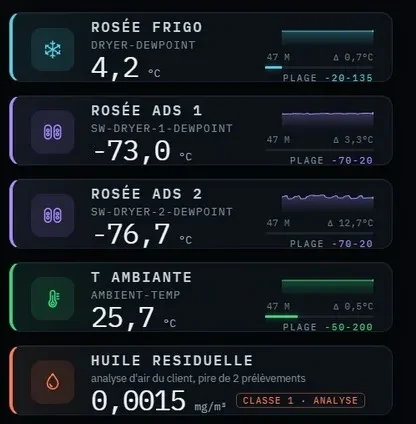Click the Rosée ADS 1 range bar
Image resolution: width=416 pixels, height=424 pixels.
coord(319,150)
